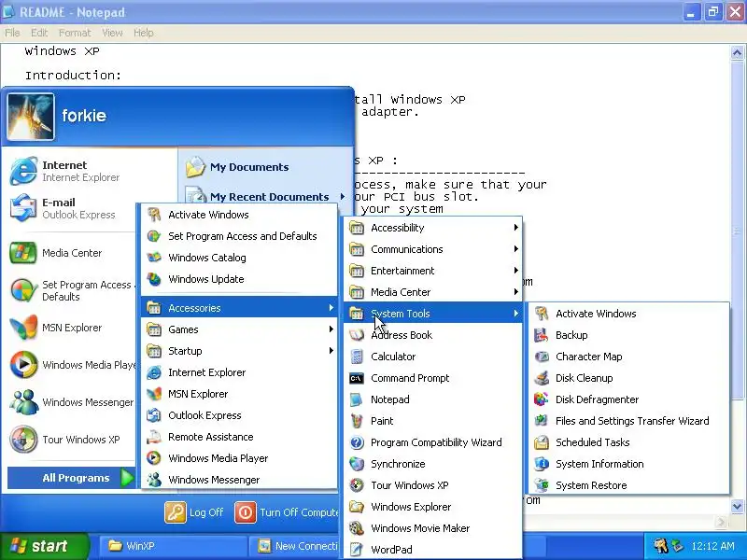Expand the Accessibility submenu arrow
Image resolution: width=747 pixels, height=560 pixels.
(516, 228)
